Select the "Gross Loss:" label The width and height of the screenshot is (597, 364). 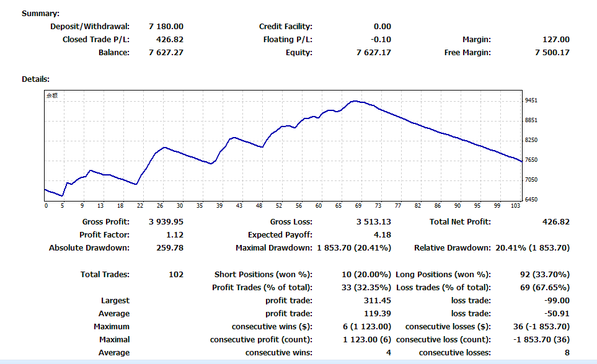pos(291,221)
